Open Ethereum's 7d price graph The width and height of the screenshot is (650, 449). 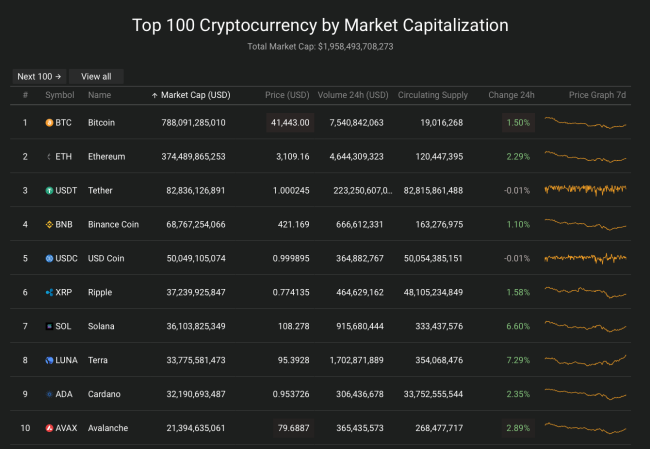585,157
